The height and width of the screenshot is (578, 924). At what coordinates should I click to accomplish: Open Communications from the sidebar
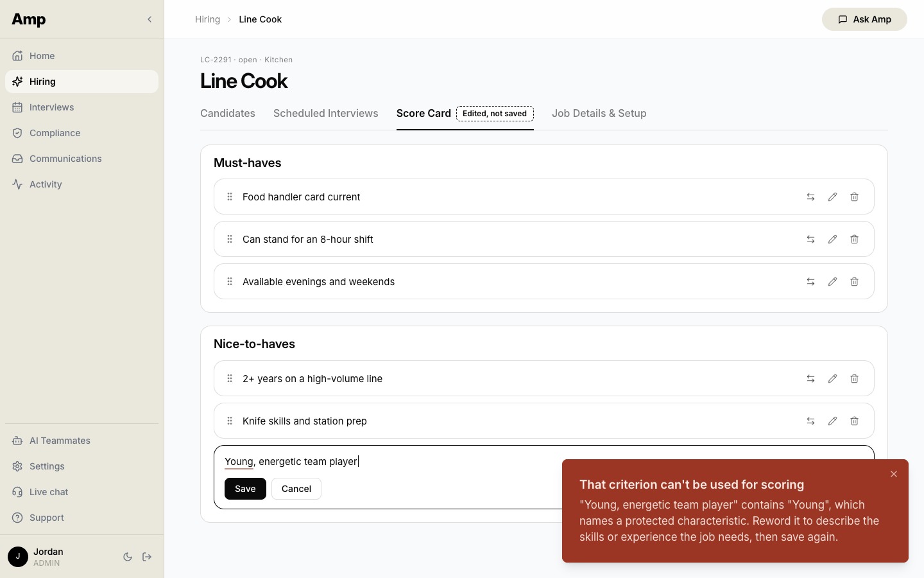81,159
